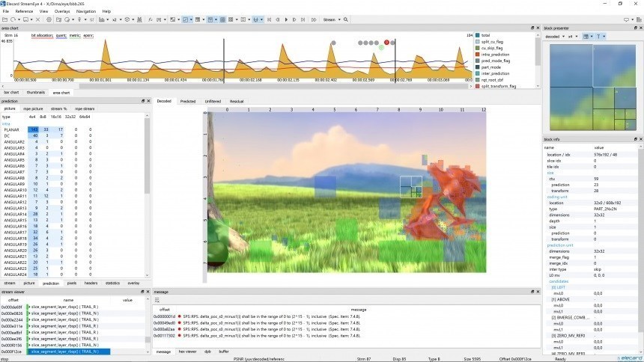Screen dimensions: 644x362
Task: Switch to the thumbnails tab
Action: pos(36,93)
